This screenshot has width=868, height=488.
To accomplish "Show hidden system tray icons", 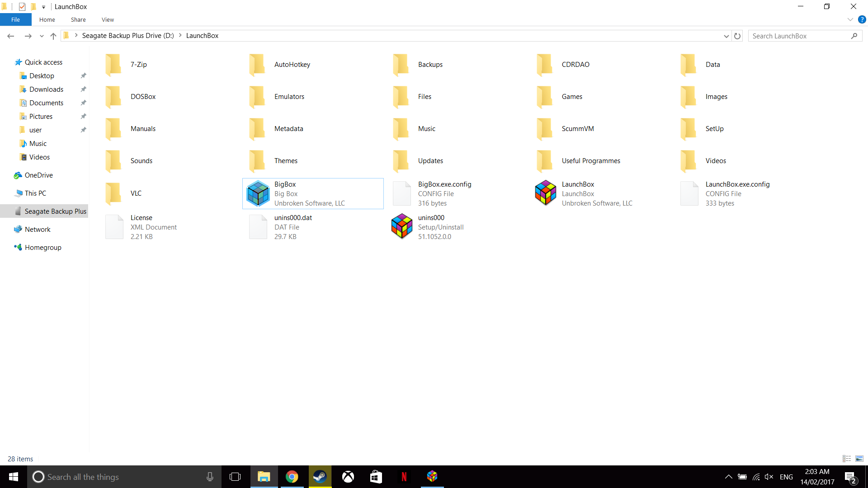I will pos(728,477).
